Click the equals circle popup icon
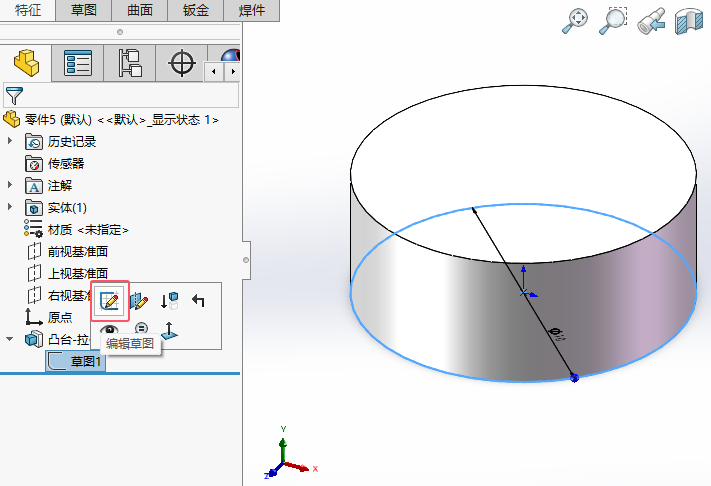This screenshot has width=711, height=486. pyautogui.click(x=141, y=328)
